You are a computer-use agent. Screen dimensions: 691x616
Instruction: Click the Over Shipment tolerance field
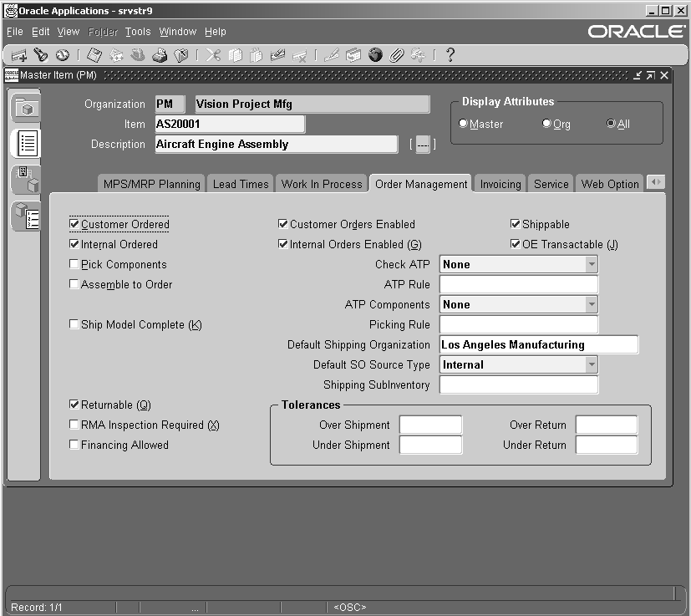[x=430, y=425]
